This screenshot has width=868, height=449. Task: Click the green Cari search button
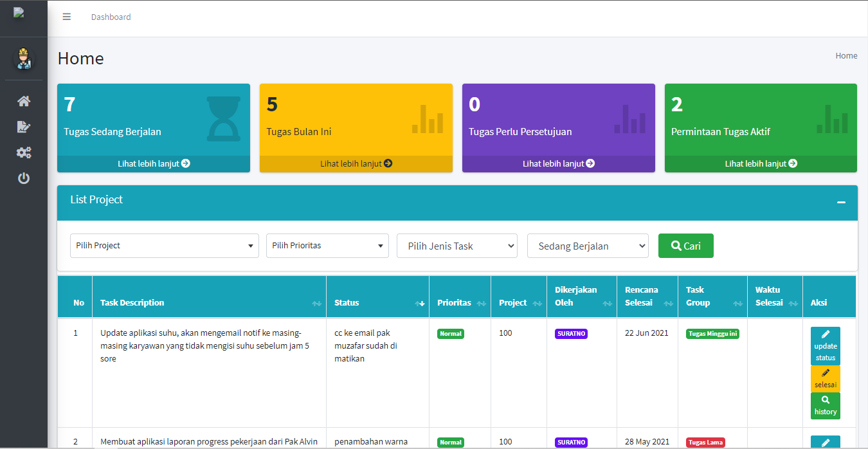tap(685, 246)
